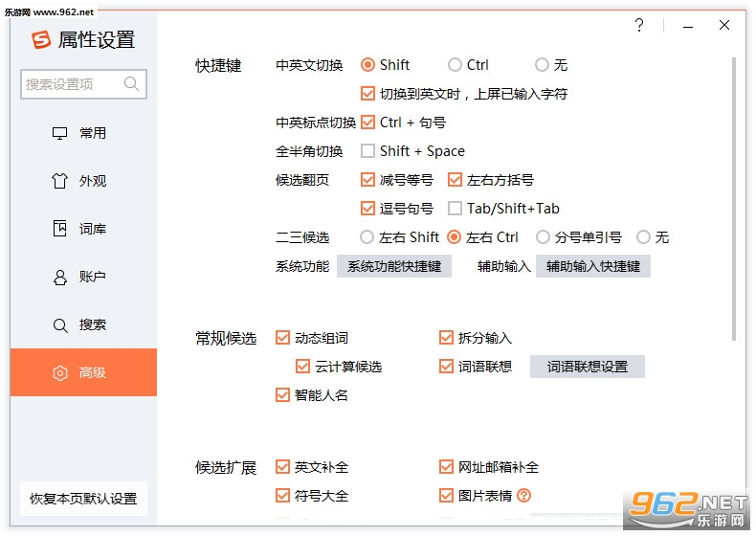
Task: Click the person icon beside 账户
Action: [x=59, y=277]
